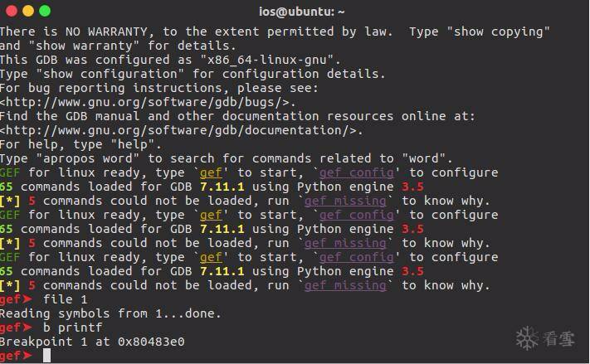Click the 'file 1' command text
Screen dimensions: 590x364
[66, 299]
